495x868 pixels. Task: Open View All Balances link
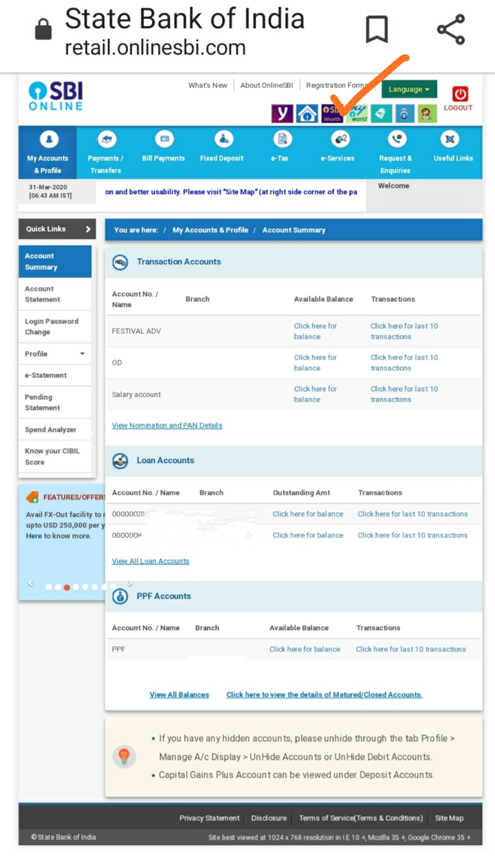point(179,695)
